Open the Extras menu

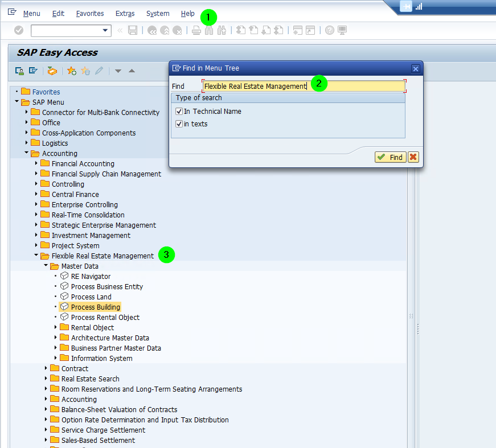(125, 14)
